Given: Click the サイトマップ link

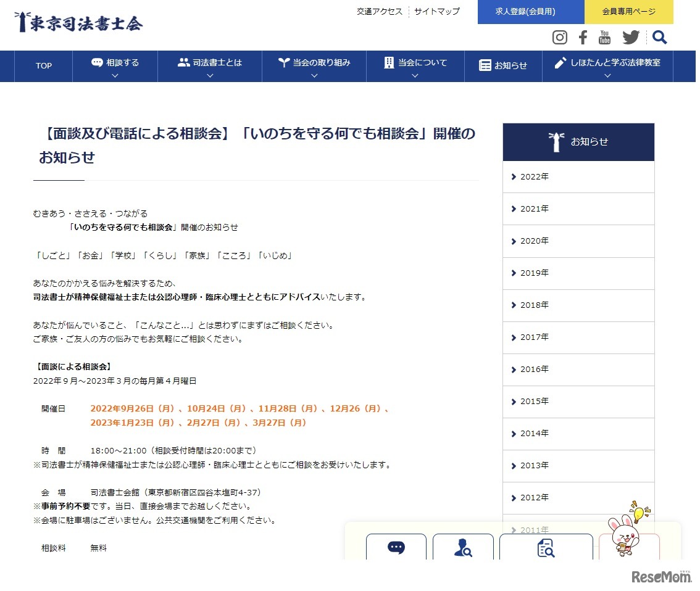Looking at the screenshot, I should pos(437,11).
